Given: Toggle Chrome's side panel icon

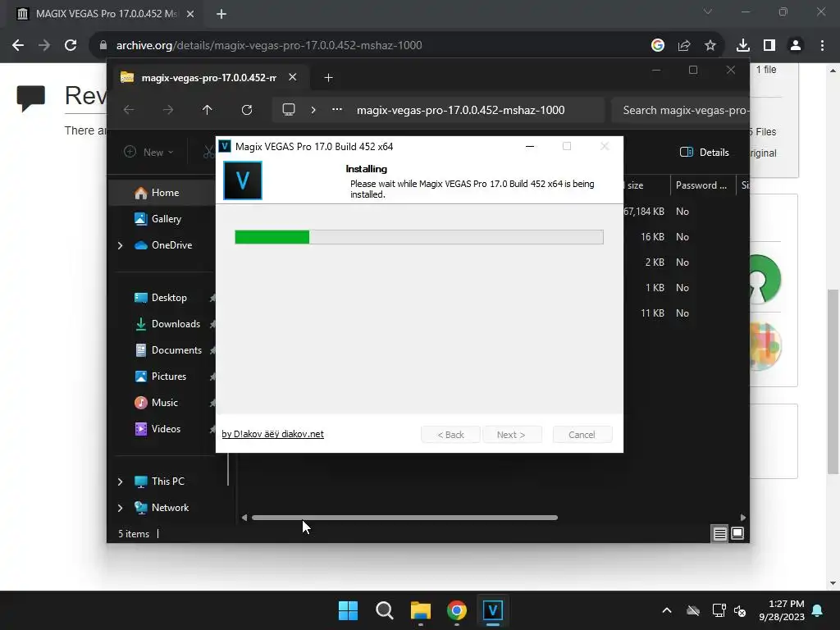Looking at the screenshot, I should pos(769,46).
